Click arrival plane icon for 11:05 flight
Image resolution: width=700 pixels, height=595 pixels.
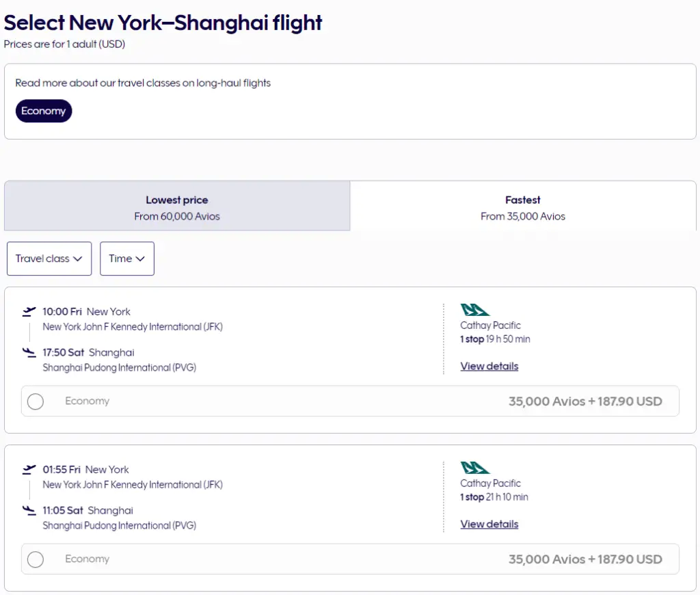coord(29,511)
